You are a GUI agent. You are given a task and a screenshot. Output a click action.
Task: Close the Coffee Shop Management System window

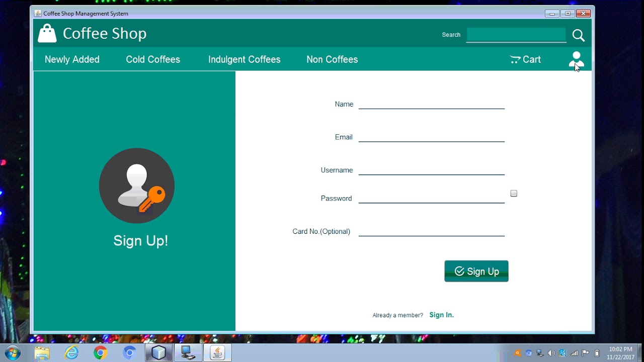point(583,14)
